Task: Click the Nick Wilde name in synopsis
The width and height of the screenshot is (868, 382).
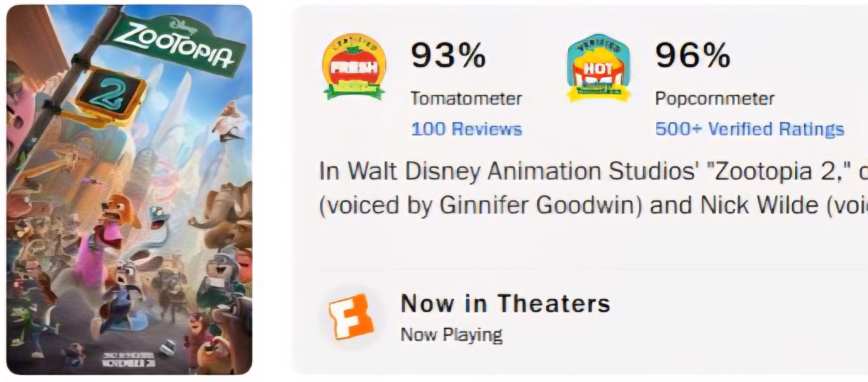Action: (759, 205)
